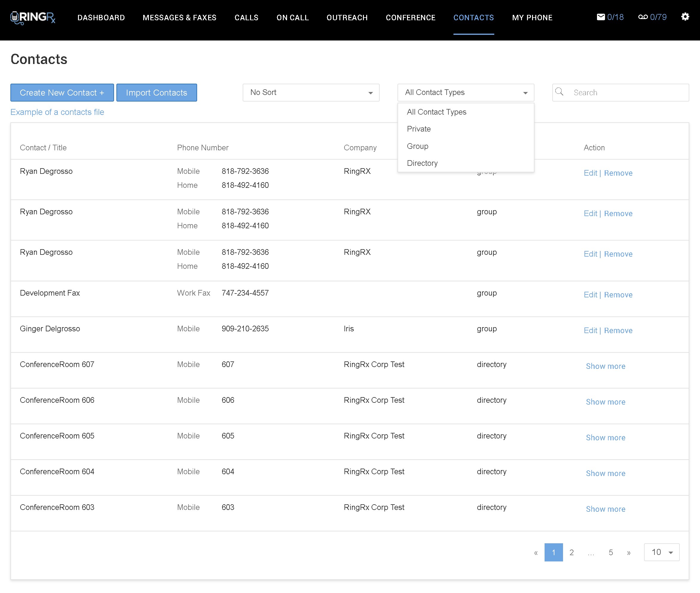
Task: Go to previous page with « arrow
Action: click(536, 552)
